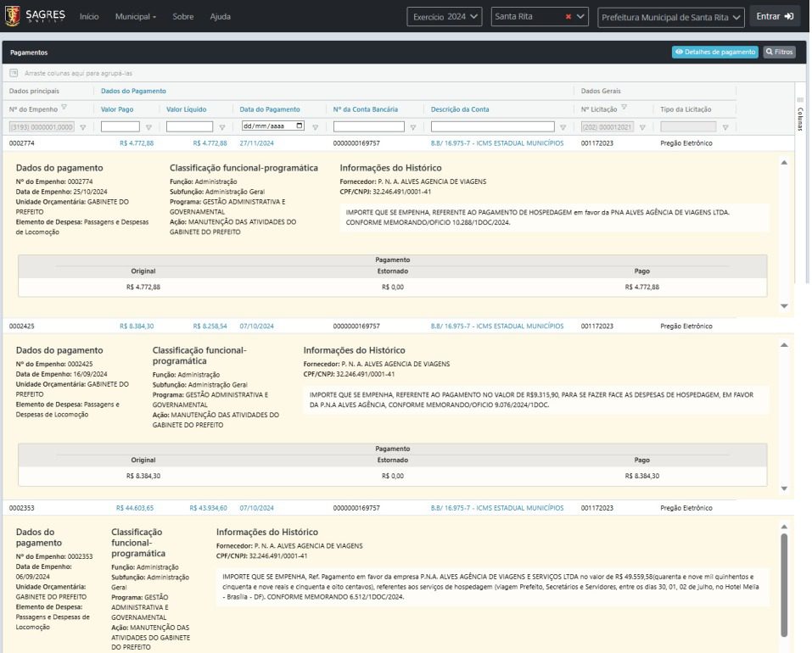The image size is (812, 653).
Task: Open filter options funnel for Nº Licitação
Action: [642, 127]
